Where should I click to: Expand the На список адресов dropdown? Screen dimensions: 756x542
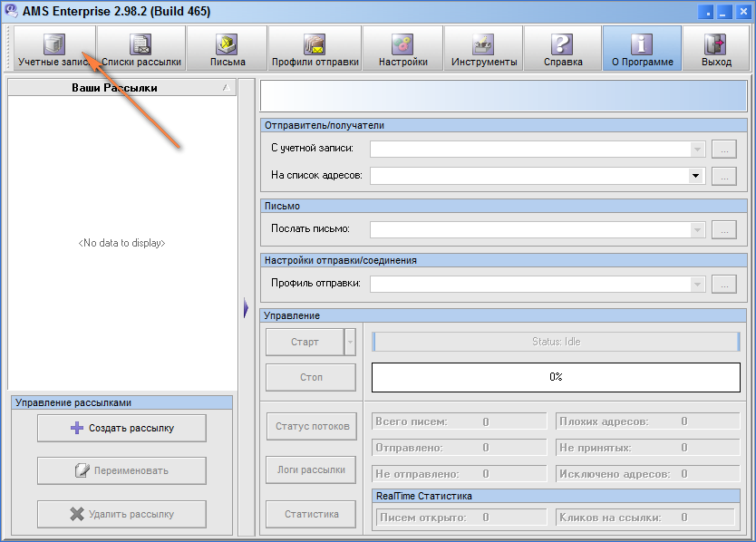(696, 176)
